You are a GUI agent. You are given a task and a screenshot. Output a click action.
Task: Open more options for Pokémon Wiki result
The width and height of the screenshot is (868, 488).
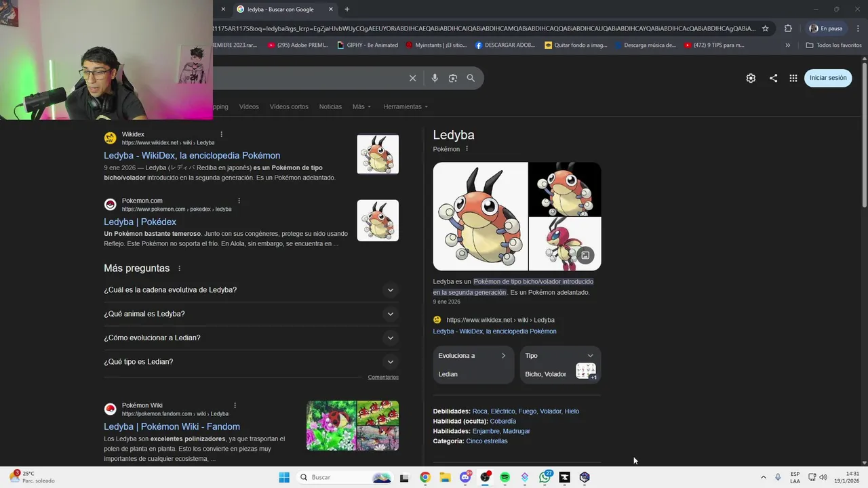tap(235, 405)
